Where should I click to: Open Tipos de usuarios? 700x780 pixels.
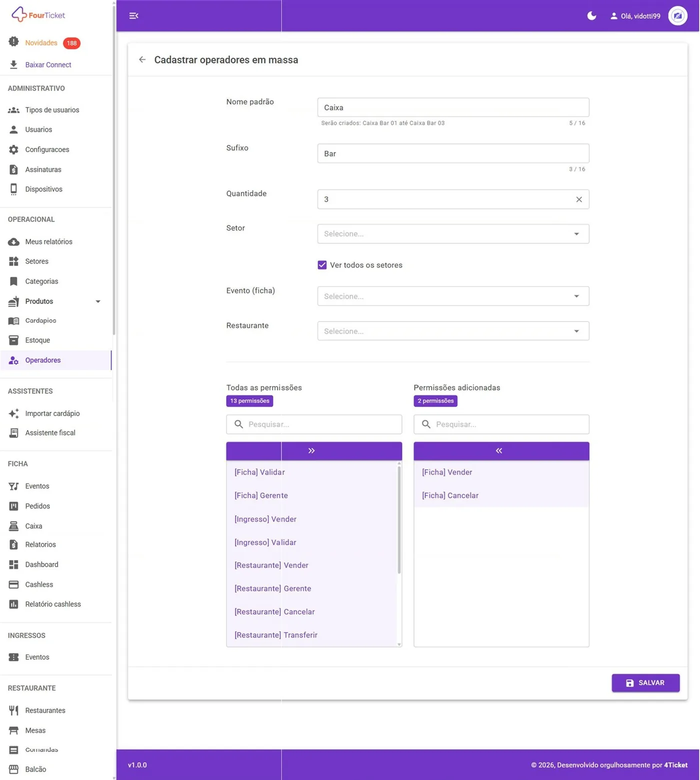pyautogui.click(x=52, y=110)
